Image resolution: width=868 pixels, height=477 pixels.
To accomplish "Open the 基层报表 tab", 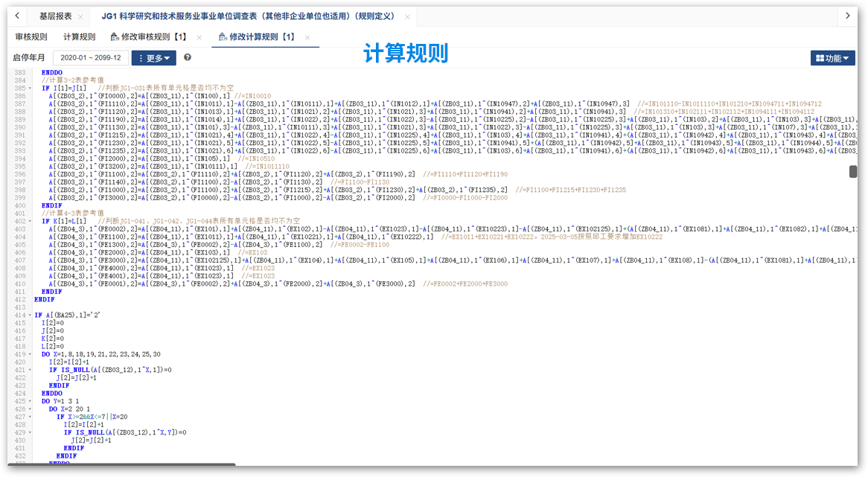I will coord(55,16).
